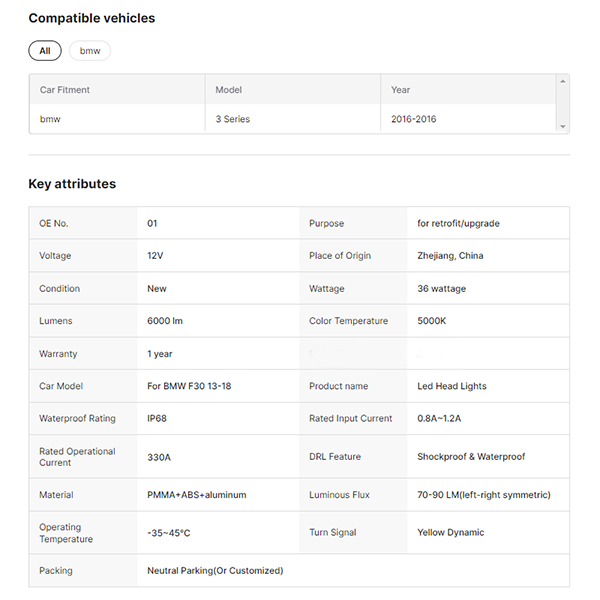Click the "3 Series" model cell
Screen dimensions: 600x600
point(233,119)
